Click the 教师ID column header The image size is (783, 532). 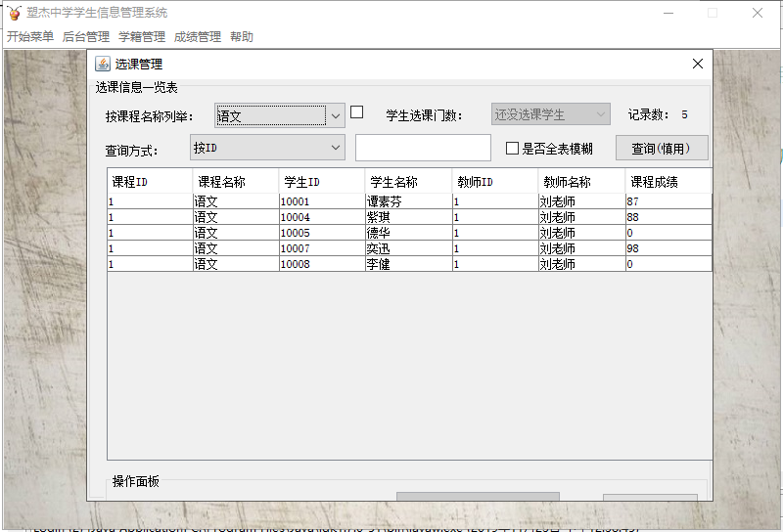(495, 182)
